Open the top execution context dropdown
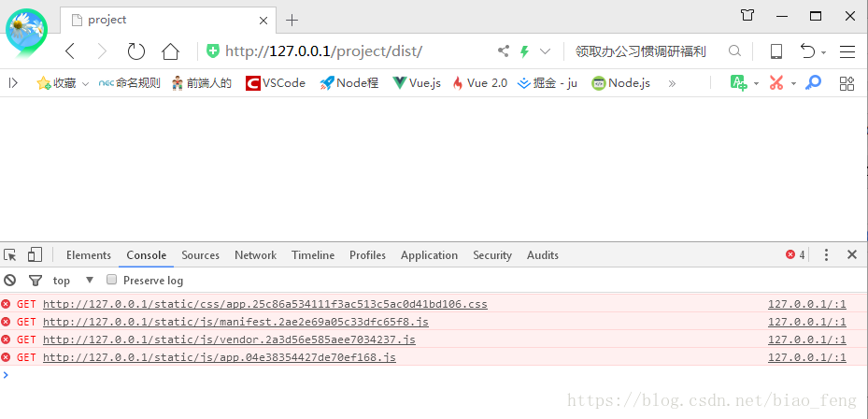The height and width of the screenshot is (419, 868). tap(74, 281)
